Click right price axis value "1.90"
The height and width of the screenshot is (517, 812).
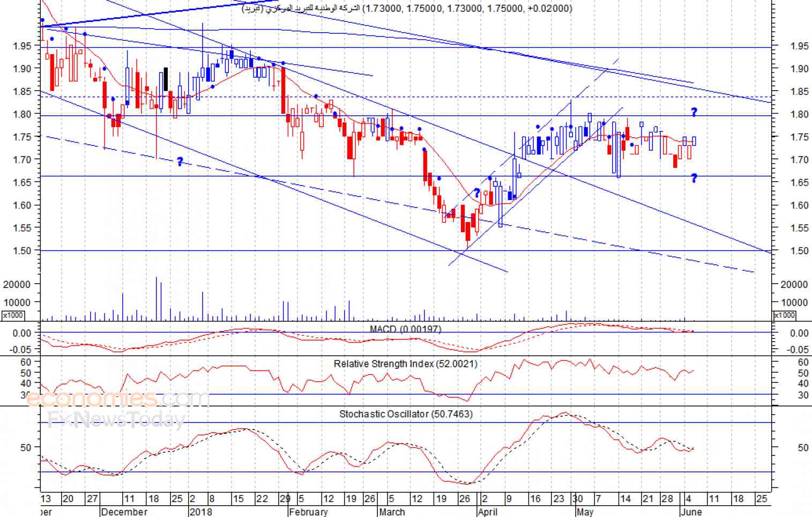pyautogui.click(x=799, y=69)
